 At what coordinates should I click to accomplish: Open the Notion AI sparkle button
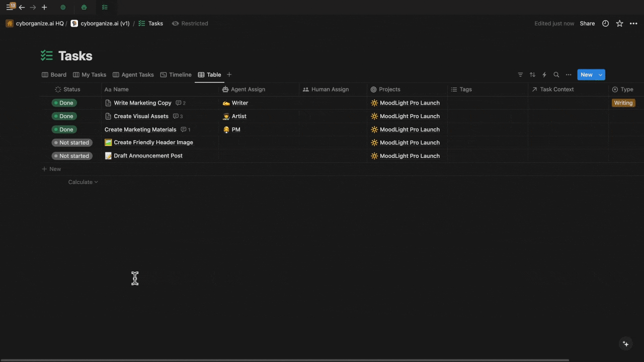[x=625, y=344]
